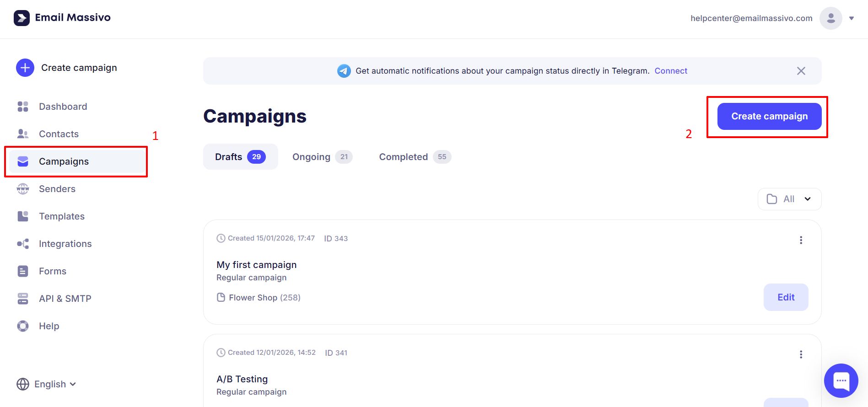
Task: Expand the account menu arrow
Action: click(852, 18)
